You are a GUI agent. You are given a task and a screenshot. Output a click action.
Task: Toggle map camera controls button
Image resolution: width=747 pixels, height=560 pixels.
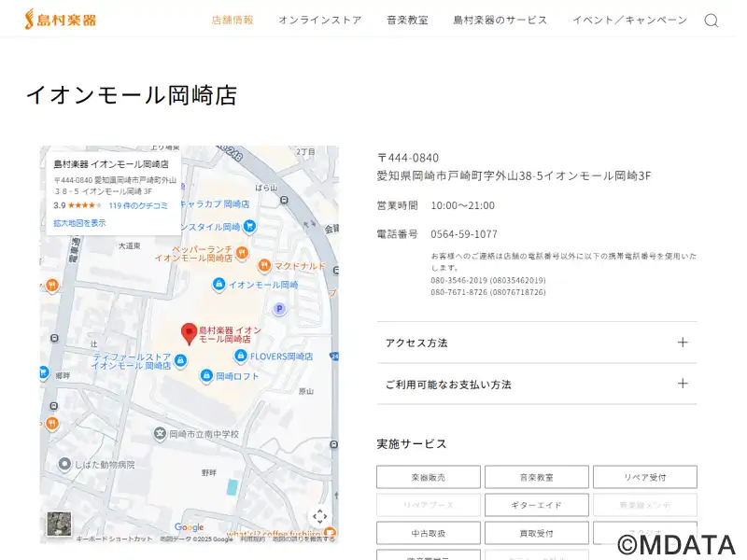[319, 516]
